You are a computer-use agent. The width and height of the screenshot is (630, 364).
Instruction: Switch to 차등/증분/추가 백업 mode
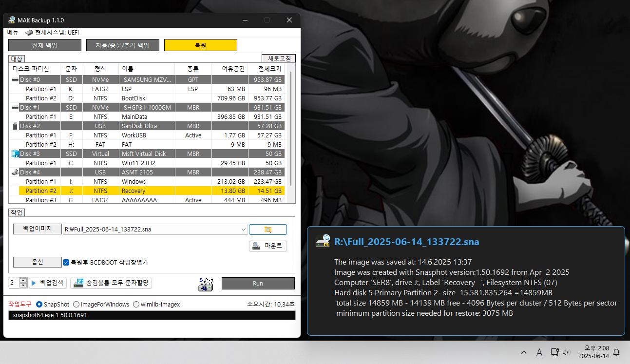pyautogui.click(x=122, y=45)
